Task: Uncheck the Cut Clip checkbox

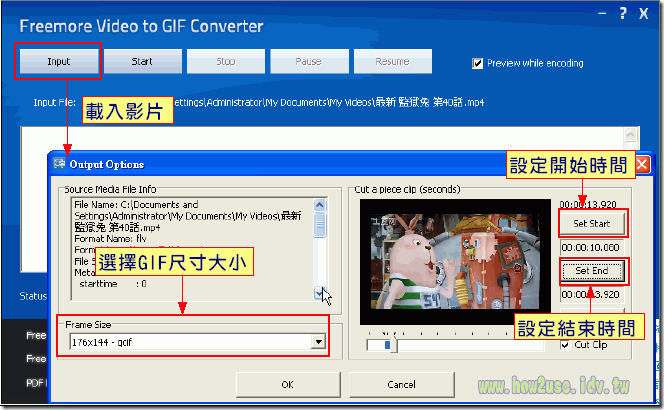Action: point(565,345)
